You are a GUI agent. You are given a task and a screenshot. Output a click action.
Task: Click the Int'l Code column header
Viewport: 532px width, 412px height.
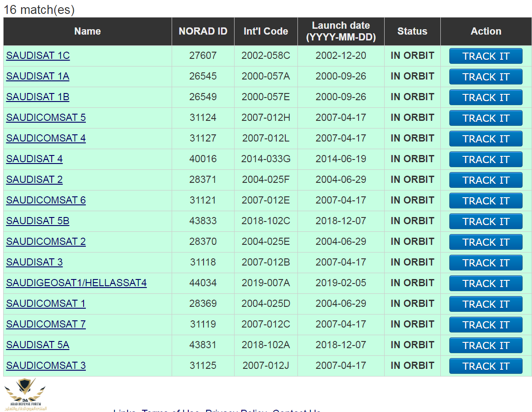pos(266,31)
